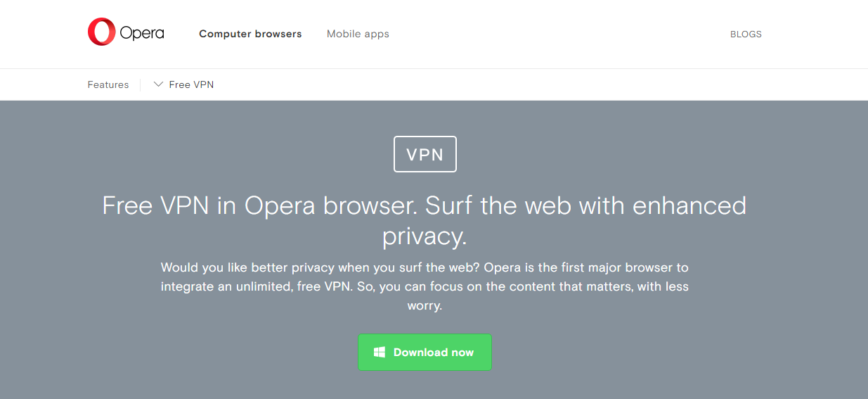Go to the Features page link

pos(108,84)
